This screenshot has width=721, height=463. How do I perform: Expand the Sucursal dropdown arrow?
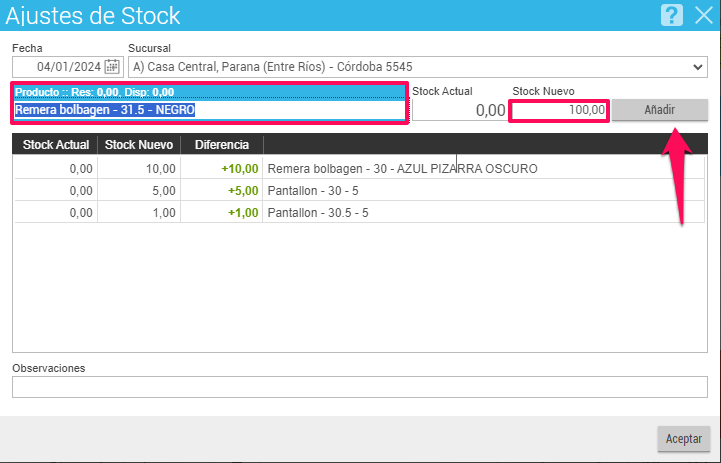click(x=698, y=67)
